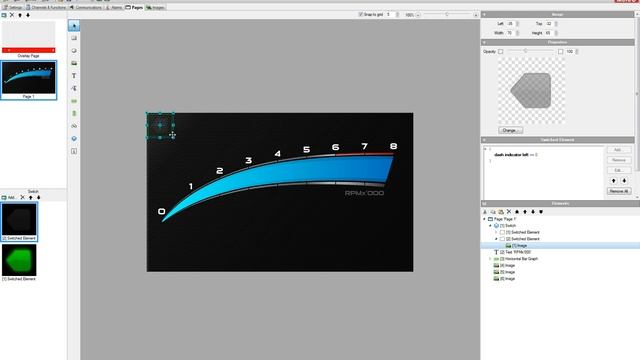
Task: Click send-to-bottom arrow in Elements toolbar
Action: (x=541, y=212)
